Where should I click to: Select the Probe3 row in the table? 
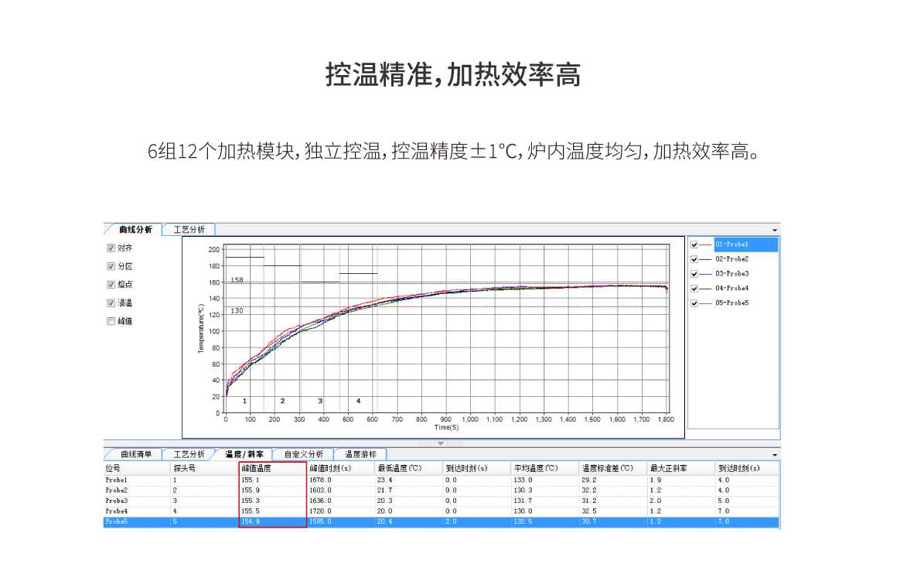[x=118, y=501]
